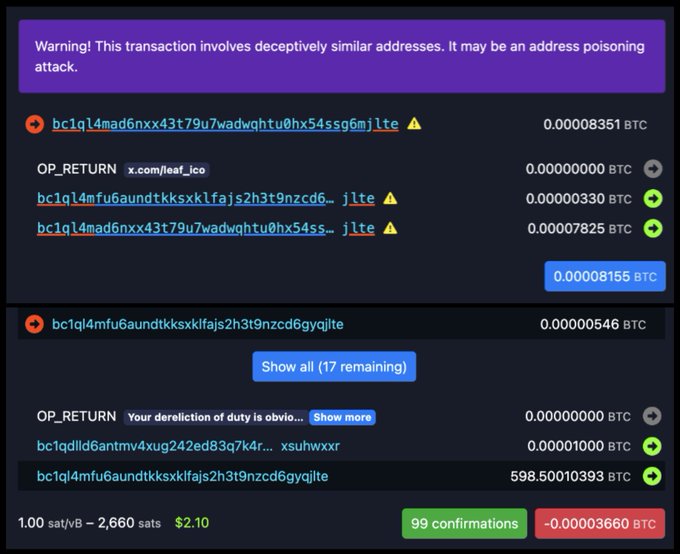
Task: Open input address bc1ql4mad6nxx...ssg6mjlte
Action: [x=225, y=124]
